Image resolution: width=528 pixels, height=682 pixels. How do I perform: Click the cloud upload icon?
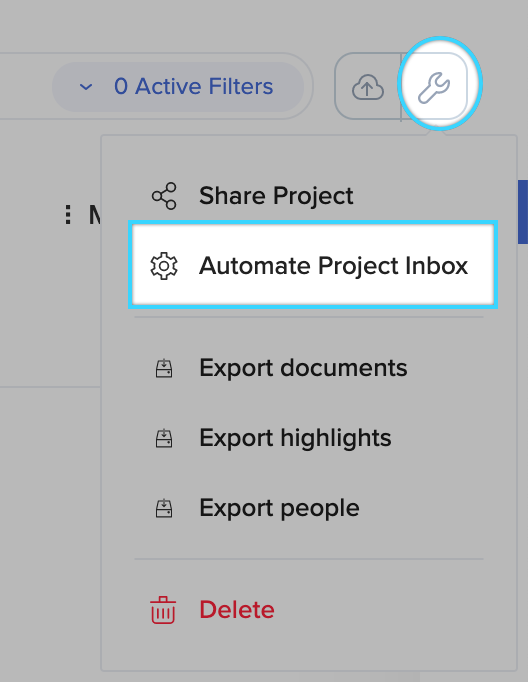pyautogui.click(x=368, y=87)
